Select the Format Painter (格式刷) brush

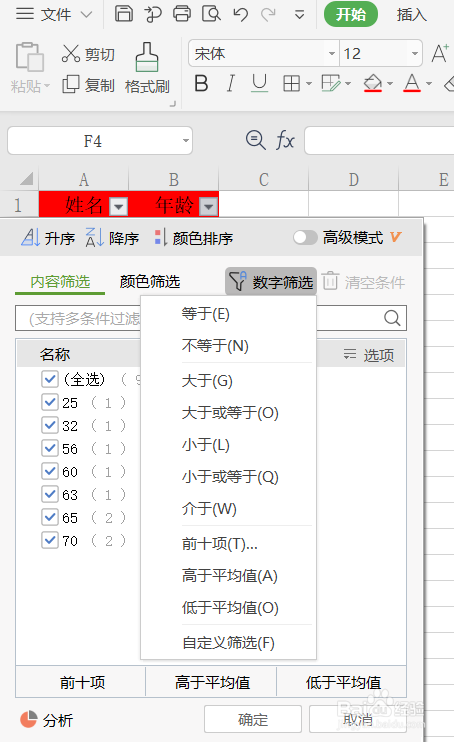pyautogui.click(x=147, y=57)
